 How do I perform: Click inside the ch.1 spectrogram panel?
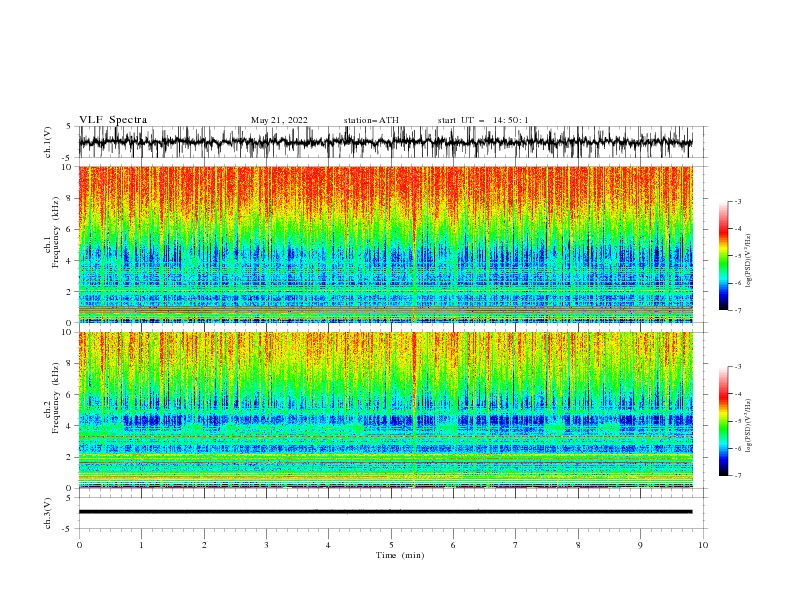tap(385, 244)
